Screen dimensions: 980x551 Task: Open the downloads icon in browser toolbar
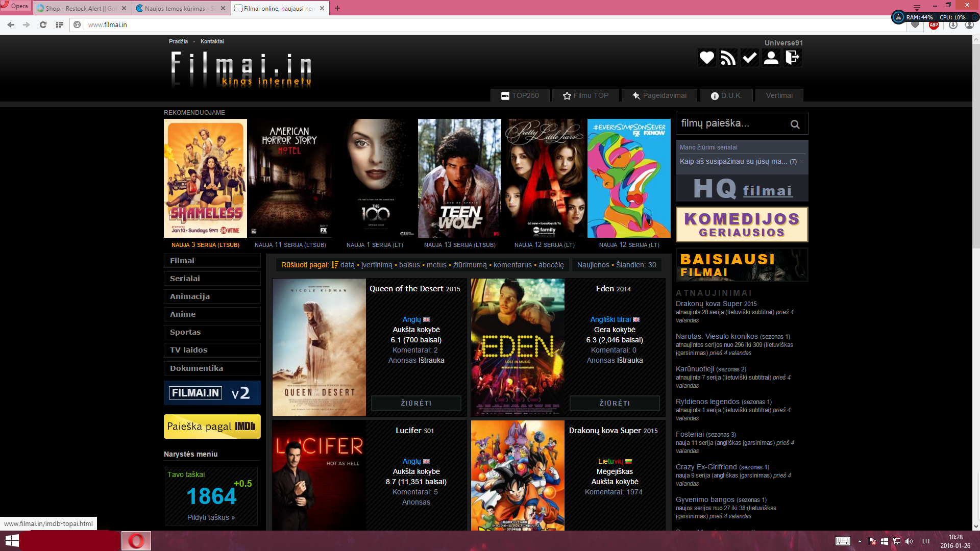point(953,24)
